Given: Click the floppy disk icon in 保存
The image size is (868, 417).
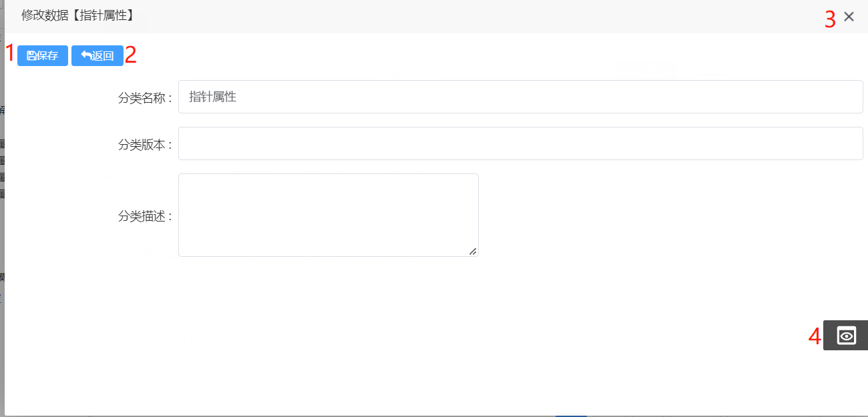Looking at the screenshot, I should [31, 56].
